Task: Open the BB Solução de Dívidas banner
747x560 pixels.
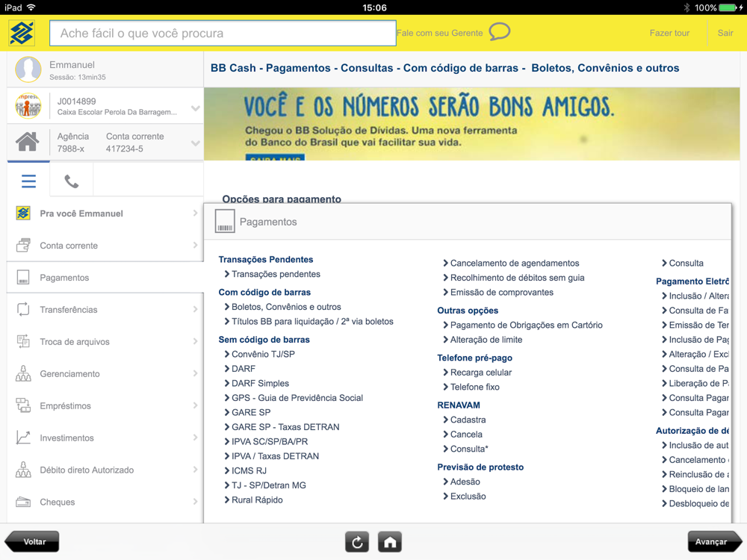Action: (471, 124)
